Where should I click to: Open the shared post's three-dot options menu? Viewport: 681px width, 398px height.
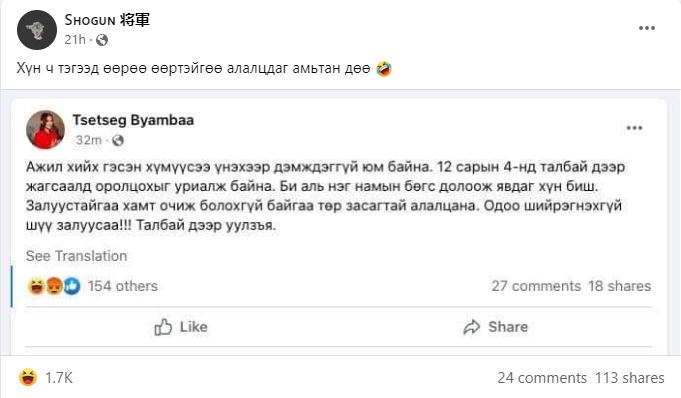point(634,128)
